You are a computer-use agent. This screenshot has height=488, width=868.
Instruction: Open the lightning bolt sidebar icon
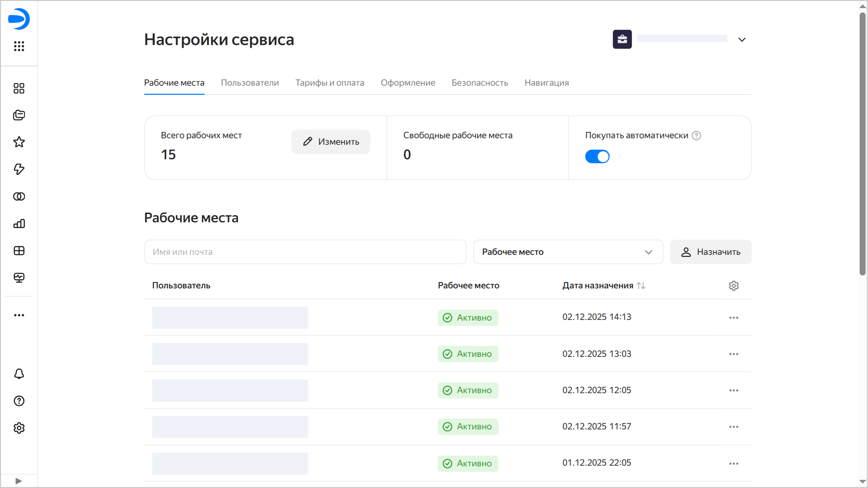point(19,169)
